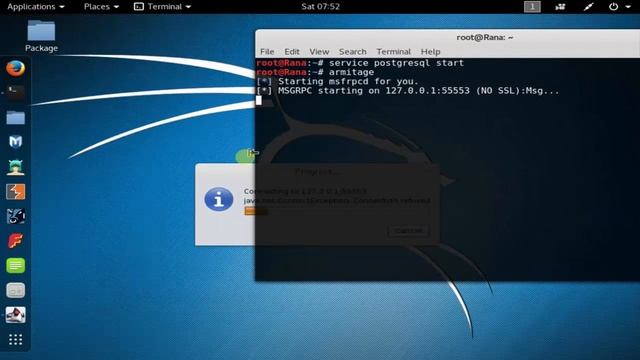Image resolution: width=640 pixels, height=360 pixels.
Task: Click 'MSGRPC starting on 127.0.0.1:55553' line
Action: pos(408,91)
